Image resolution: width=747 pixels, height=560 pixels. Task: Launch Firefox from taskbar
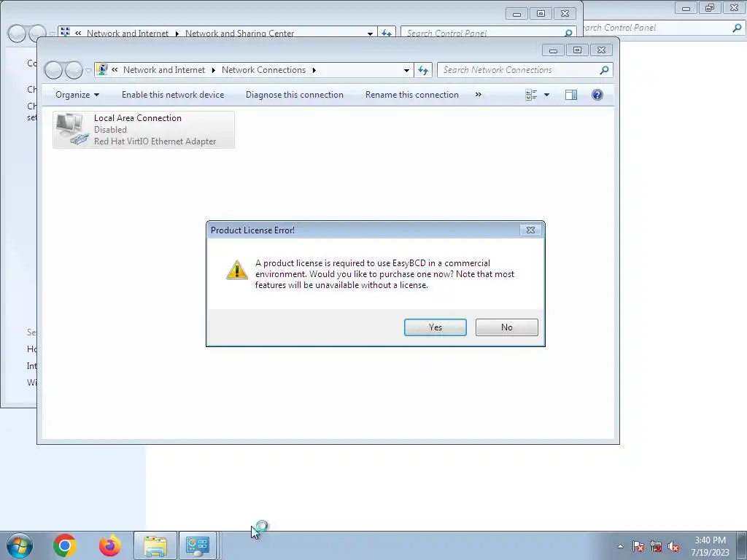tap(110, 545)
